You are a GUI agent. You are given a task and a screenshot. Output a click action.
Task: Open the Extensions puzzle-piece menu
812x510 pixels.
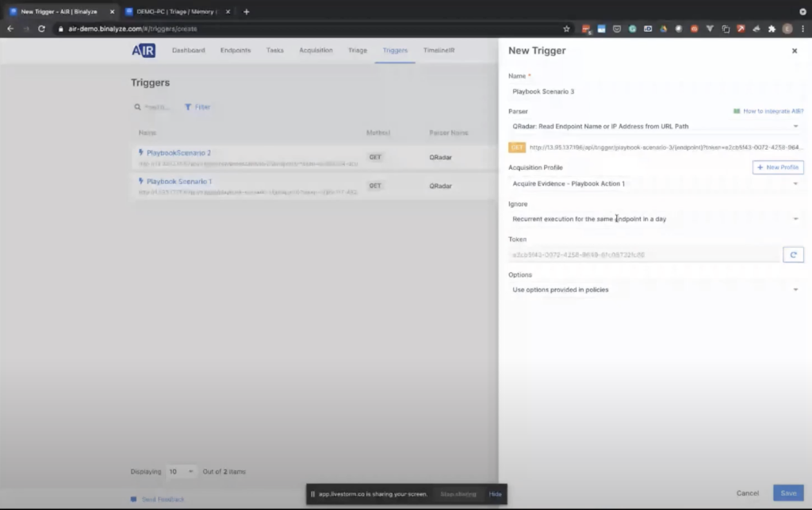coord(772,29)
